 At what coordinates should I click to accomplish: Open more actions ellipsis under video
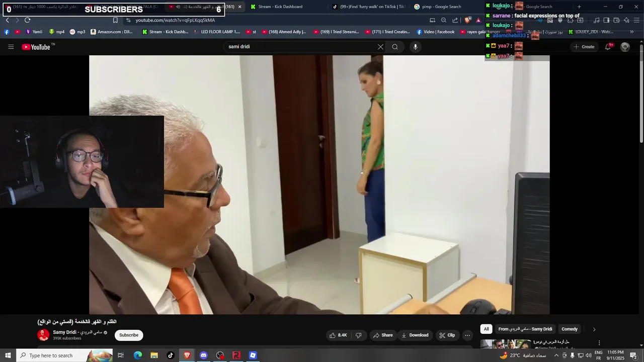click(467, 335)
